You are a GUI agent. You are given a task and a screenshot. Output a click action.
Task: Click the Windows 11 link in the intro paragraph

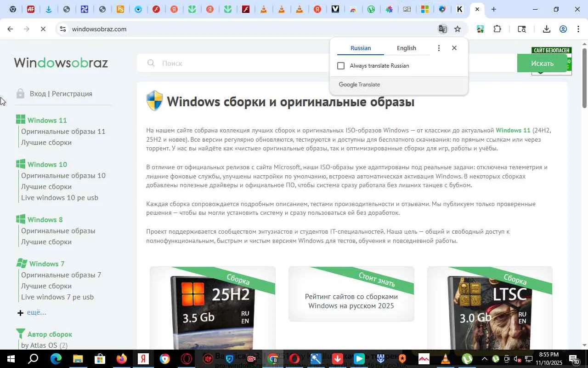click(513, 130)
